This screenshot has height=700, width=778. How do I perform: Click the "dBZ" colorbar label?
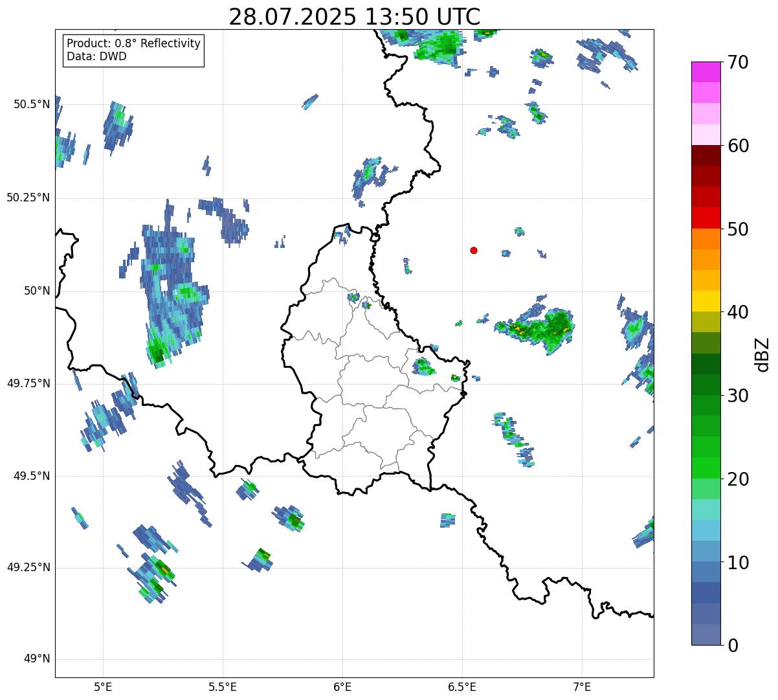pyautogui.click(x=762, y=354)
